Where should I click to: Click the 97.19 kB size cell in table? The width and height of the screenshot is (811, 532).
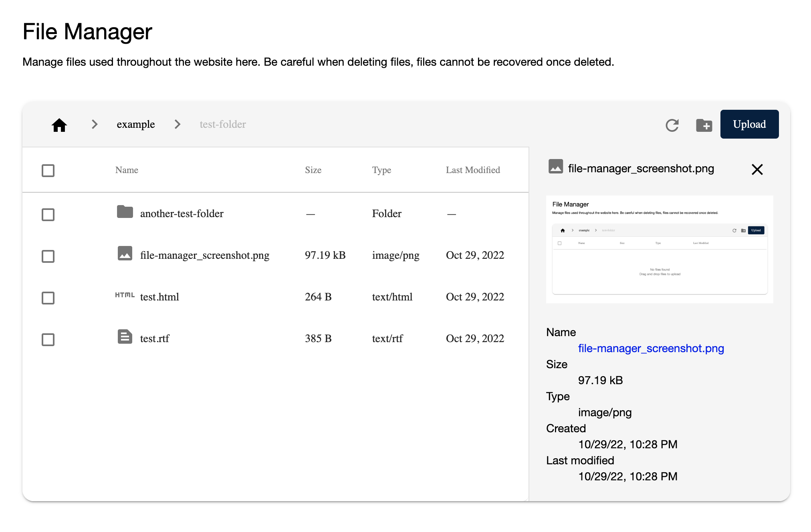coord(325,255)
